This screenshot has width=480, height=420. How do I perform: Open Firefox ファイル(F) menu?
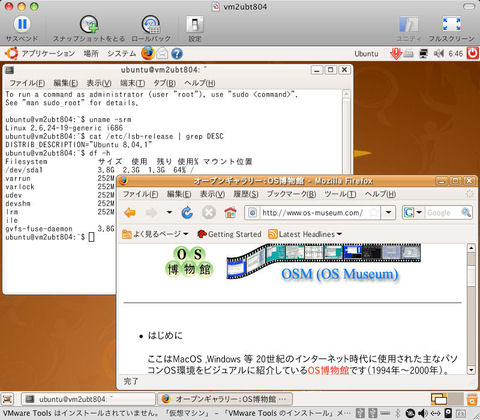(140, 194)
